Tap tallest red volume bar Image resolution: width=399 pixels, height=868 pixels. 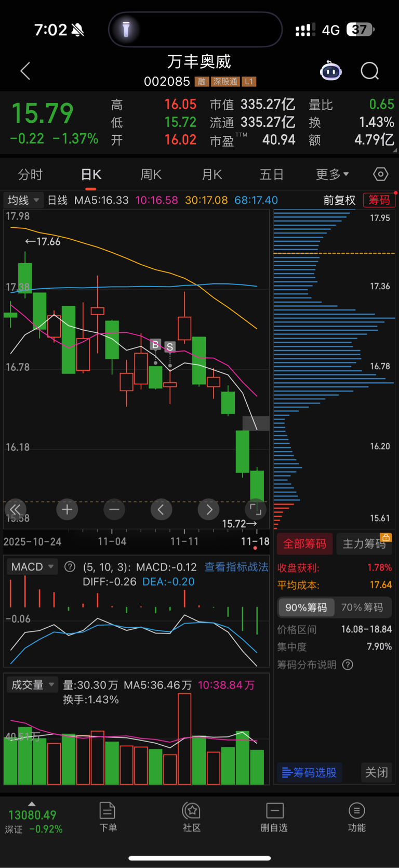[184, 739]
